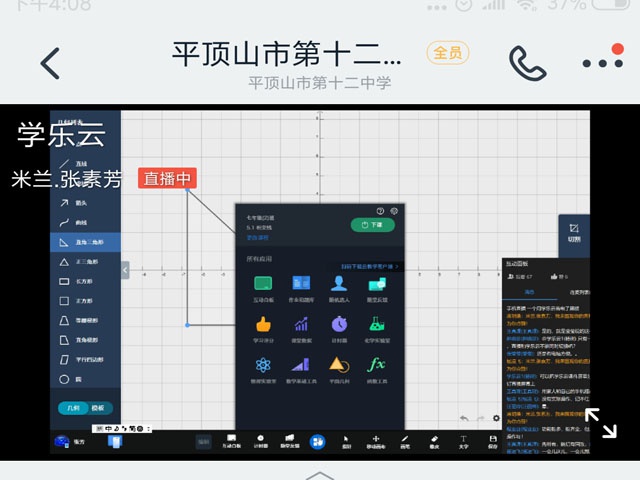Viewport: 640px width, 480px height.
Task: Open the fx 函数工具 function tool
Action: pos(376,365)
